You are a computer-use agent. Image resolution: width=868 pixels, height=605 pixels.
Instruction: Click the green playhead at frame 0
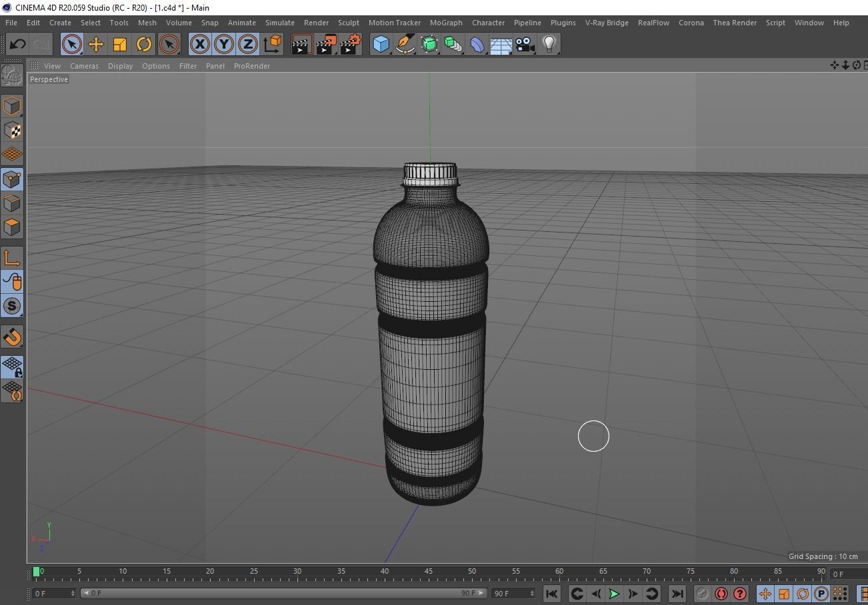click(x=36, y=572)
